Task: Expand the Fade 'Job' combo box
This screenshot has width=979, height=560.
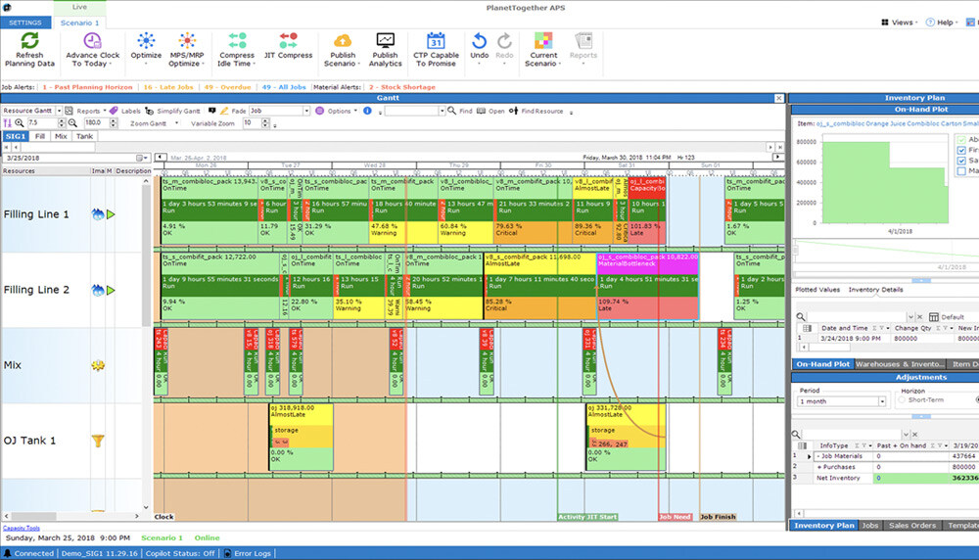Action: coord(306,112)
